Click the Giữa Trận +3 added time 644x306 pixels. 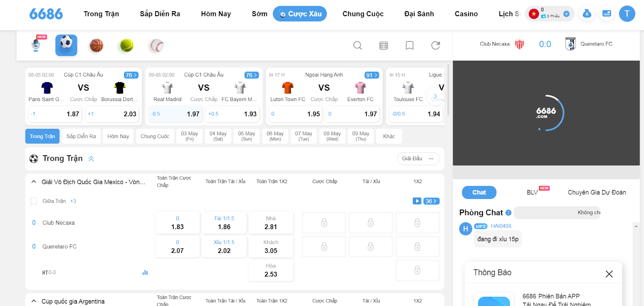click(73, 201)
